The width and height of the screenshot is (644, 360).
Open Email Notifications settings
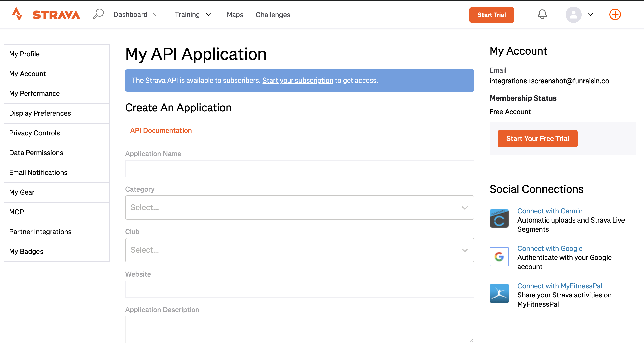click(x=57, y=173)
